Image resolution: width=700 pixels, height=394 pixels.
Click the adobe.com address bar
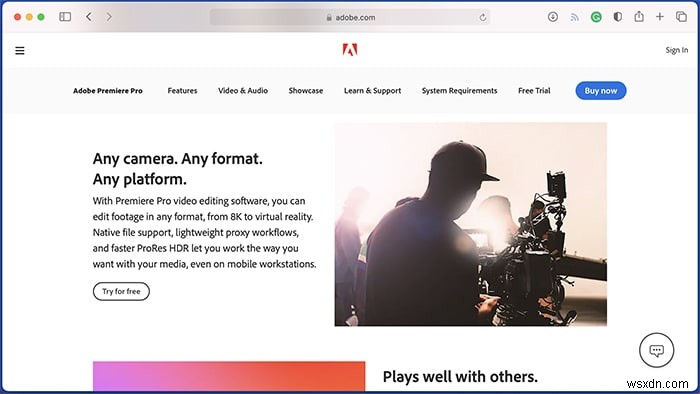(350, 17)
